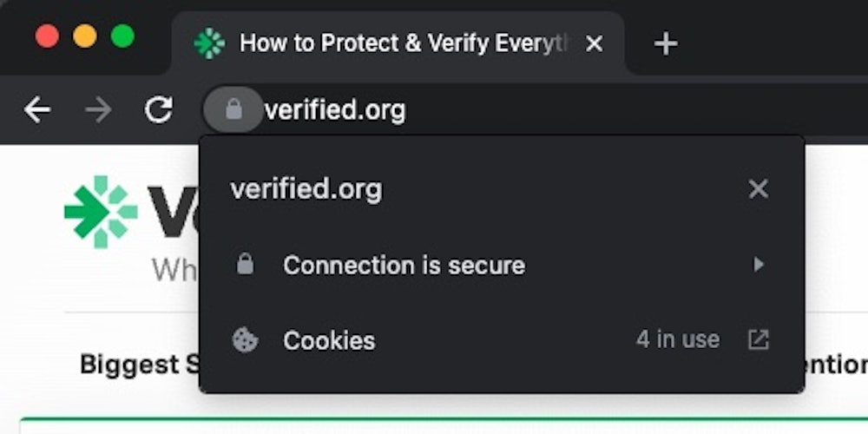Maximize the window with the green button
Viewport: 868px width, 434px height.
point(122,36)
